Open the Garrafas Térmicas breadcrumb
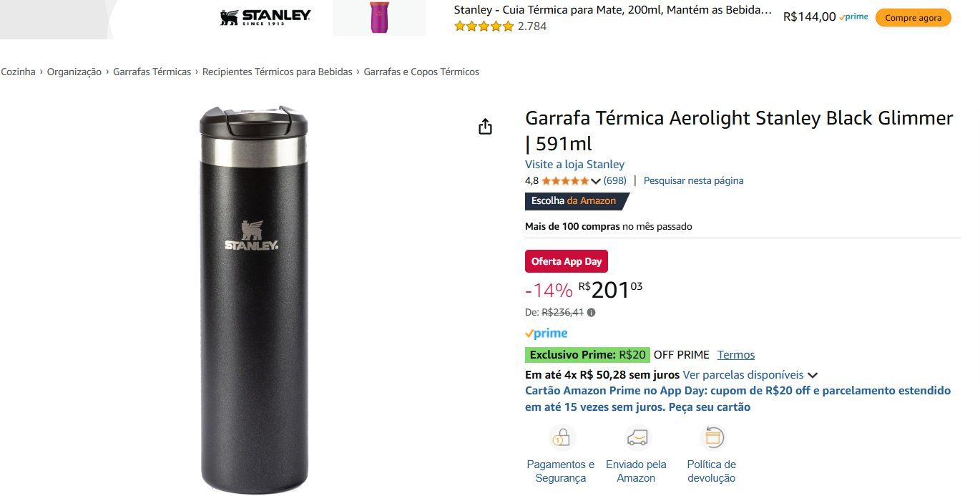 152,72
